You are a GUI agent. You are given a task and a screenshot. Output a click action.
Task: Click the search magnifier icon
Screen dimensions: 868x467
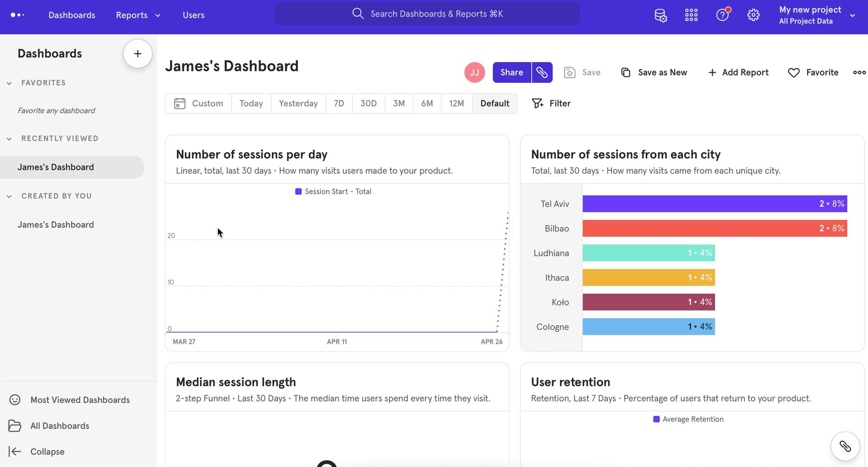click(x=358, y=14)
